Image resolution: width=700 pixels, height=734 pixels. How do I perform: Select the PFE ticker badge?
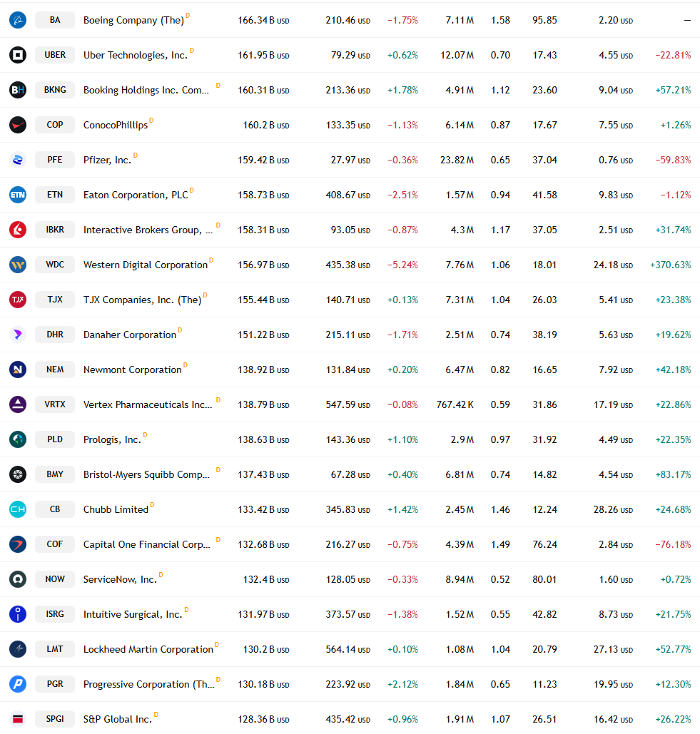point(55,160)
